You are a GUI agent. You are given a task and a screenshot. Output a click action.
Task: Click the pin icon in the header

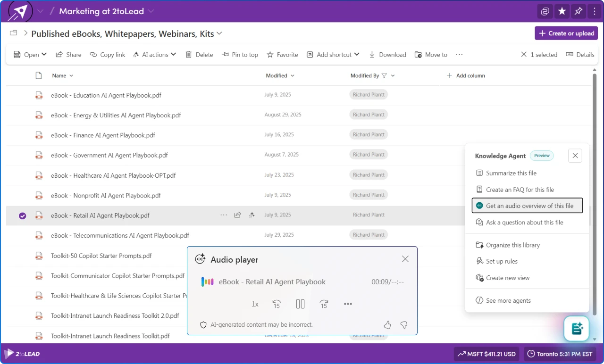[x=578, y=11]
